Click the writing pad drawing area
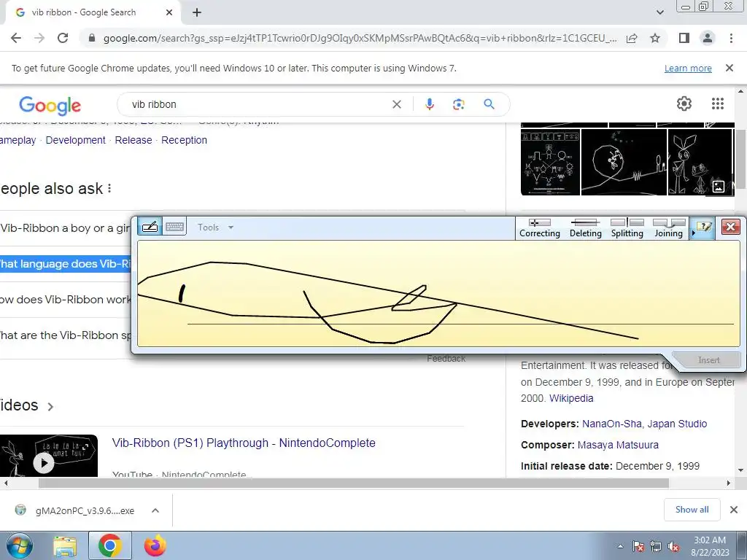747x560 pixels. coord(438,293)
